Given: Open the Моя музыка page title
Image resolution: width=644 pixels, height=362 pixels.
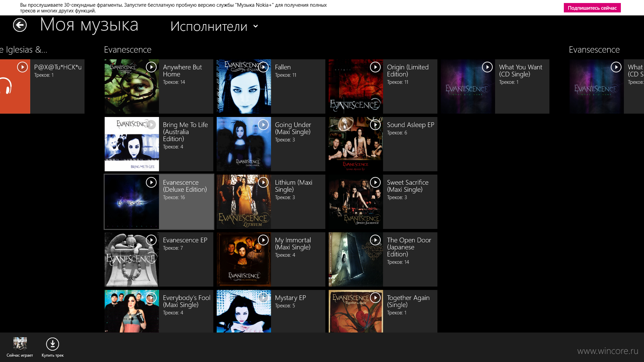Looking at the screenshot, I should pyautogui.click(x=89, y=25).
